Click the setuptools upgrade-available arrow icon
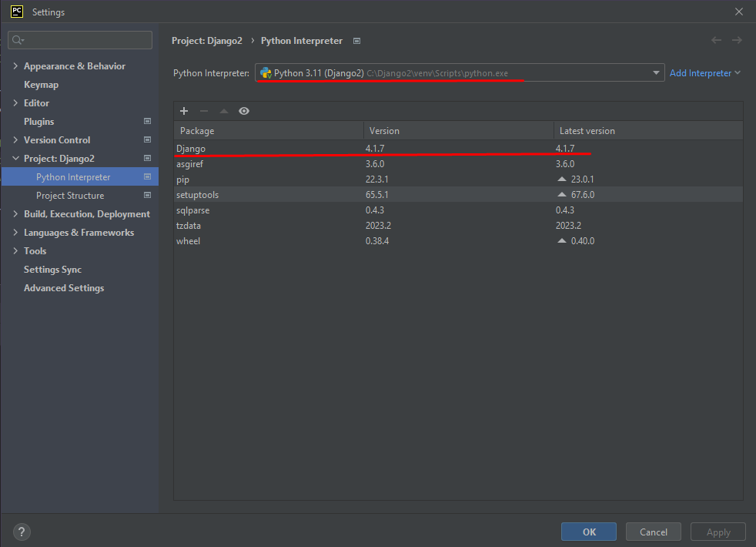The width and height of the screenshot is (756, 547). click(x=562, y=194)
